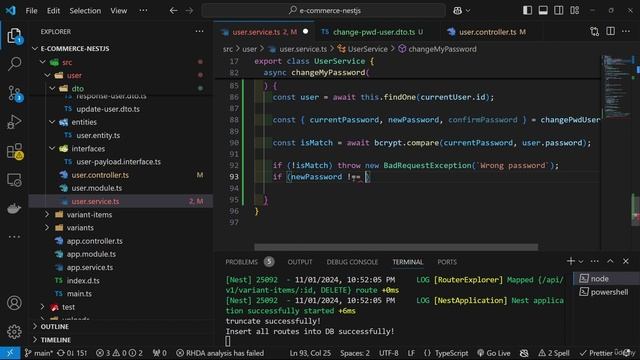Open the Search view in activity bar
The image size is (640, 360).
pyautogui.click(x=14, y=64)
